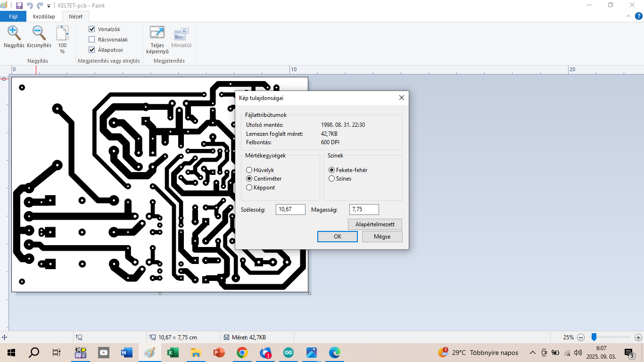Select the Fekete-fehér color option
This screenshot has height=362, width=644.
(332, 170)
